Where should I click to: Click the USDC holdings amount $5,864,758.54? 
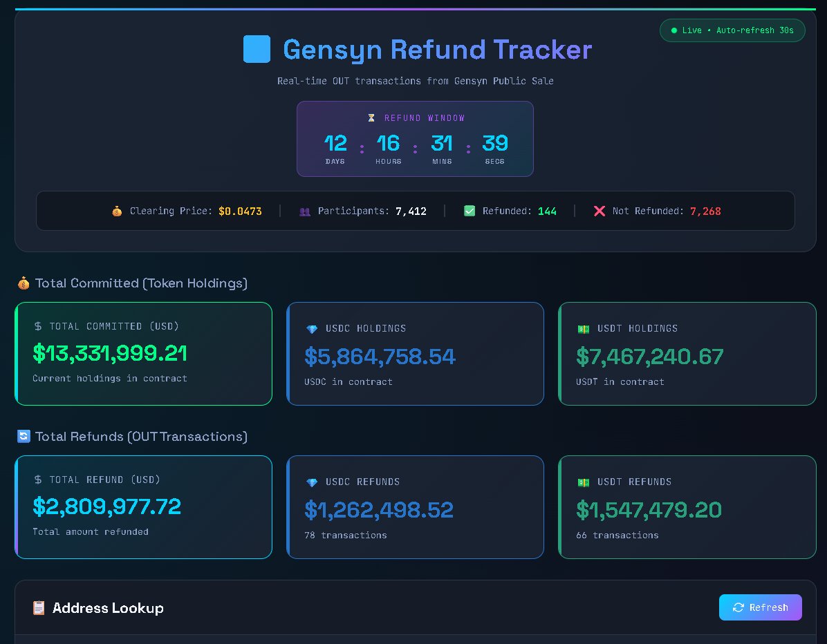pos(380,357)
